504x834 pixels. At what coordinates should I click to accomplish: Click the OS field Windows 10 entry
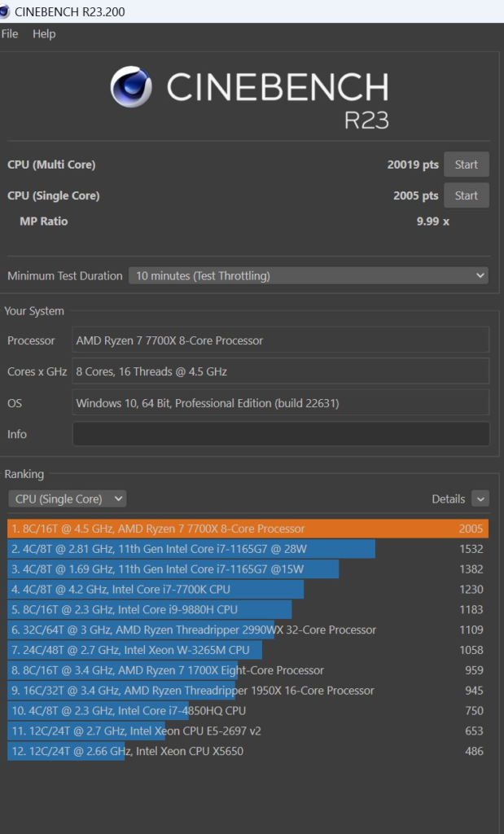coord(281,402)
